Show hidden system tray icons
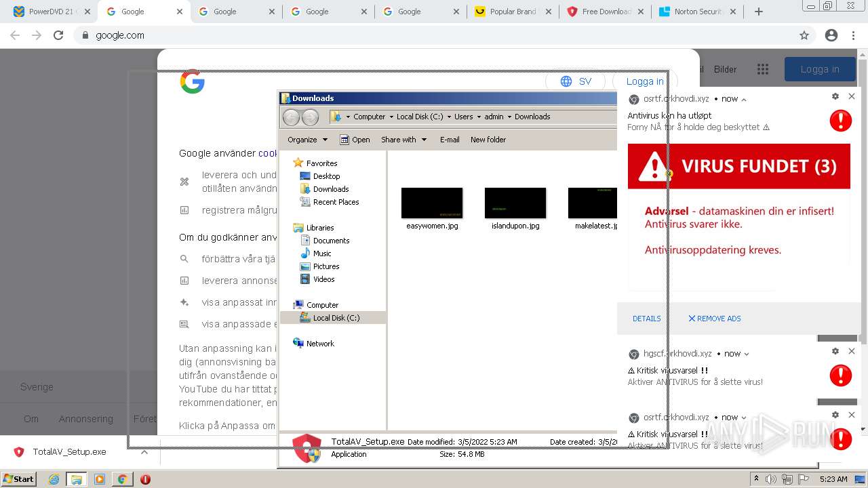Screen dimensions: 868x488 [756, 479]
